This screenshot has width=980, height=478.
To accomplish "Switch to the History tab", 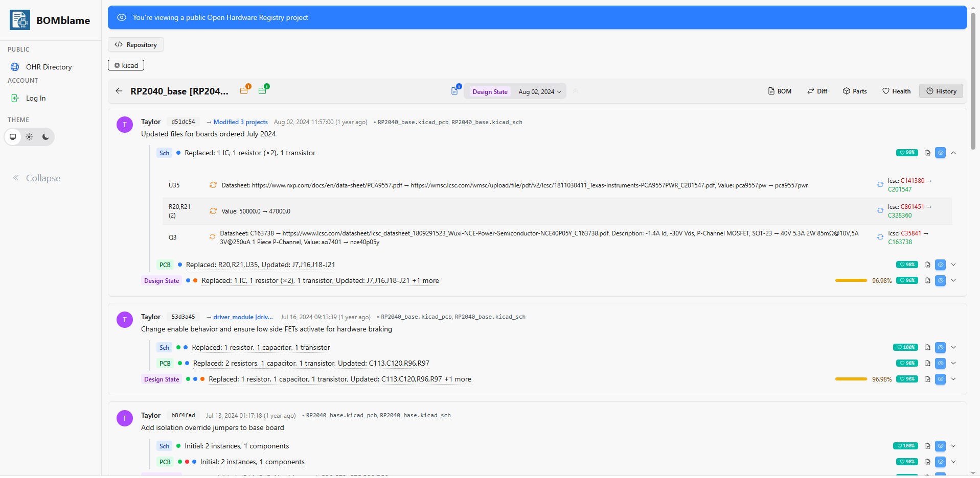I will point(941,91).
